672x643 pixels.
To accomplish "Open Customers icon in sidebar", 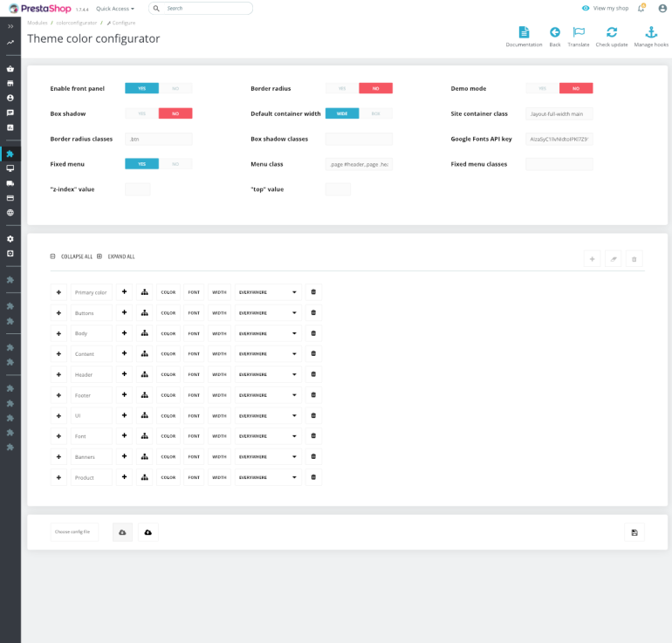I will [10, 98].
